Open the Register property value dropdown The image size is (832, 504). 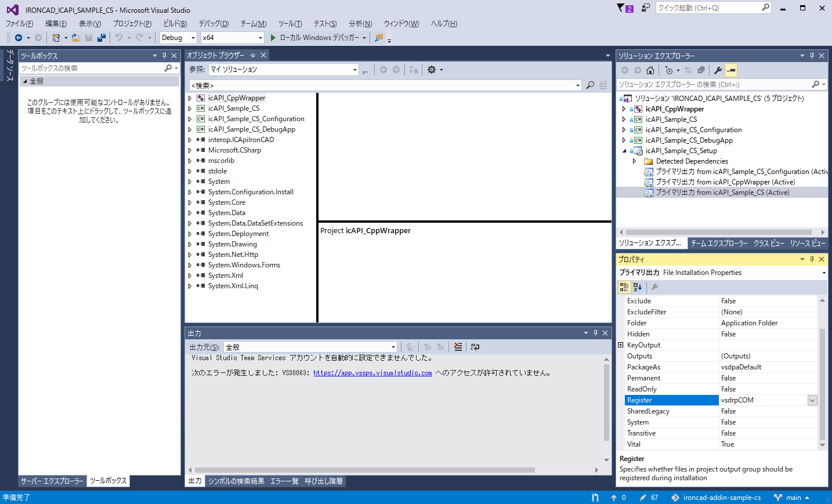(812, 400)
